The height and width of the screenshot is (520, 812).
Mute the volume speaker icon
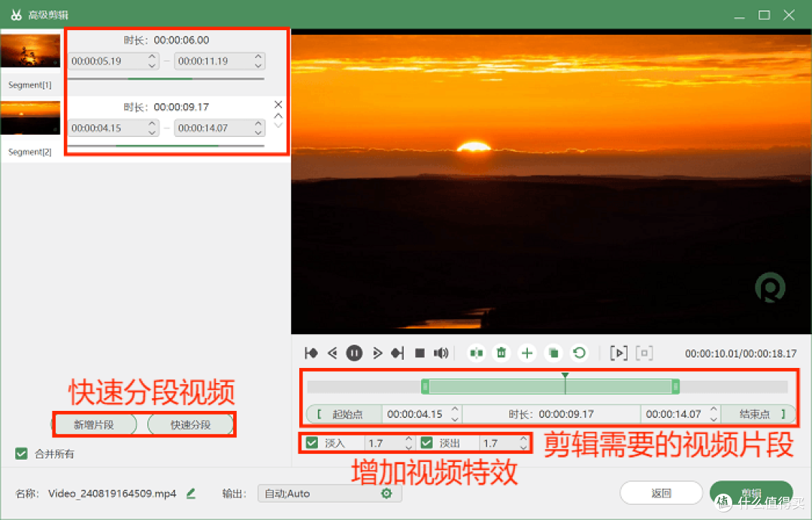point(441,353)
